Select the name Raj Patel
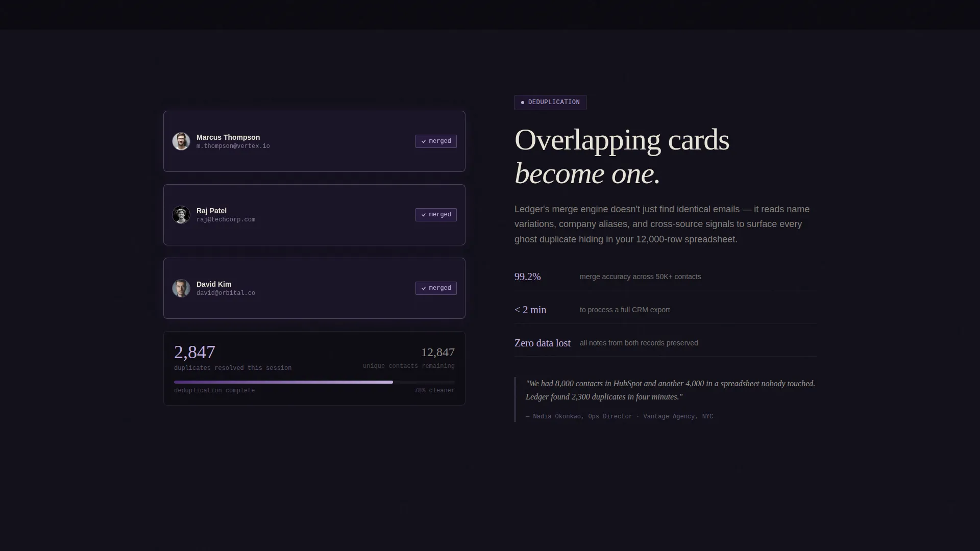 click(x=211, y=211)
